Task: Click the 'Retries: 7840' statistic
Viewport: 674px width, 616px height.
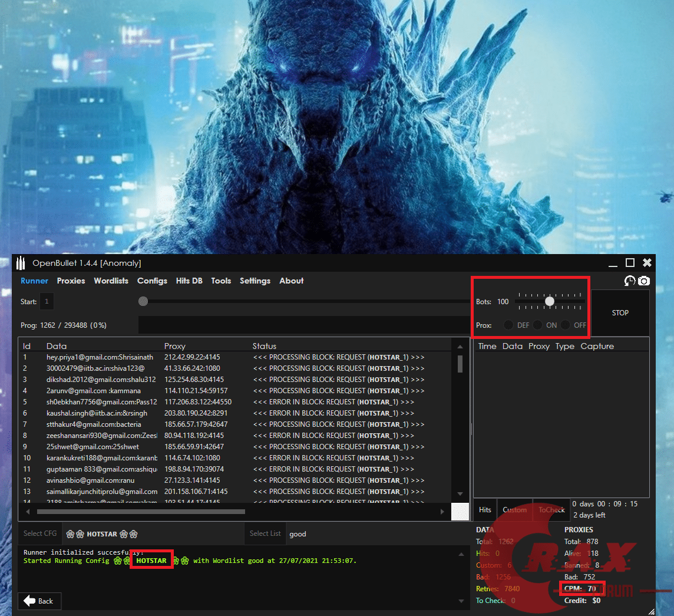Action: pos(498,588)
